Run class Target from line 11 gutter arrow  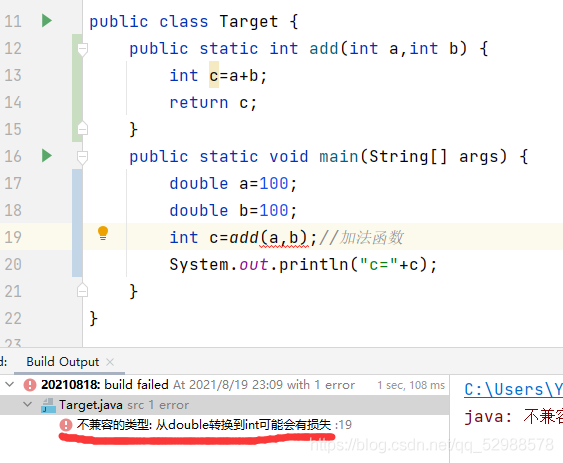pos(47,20)
